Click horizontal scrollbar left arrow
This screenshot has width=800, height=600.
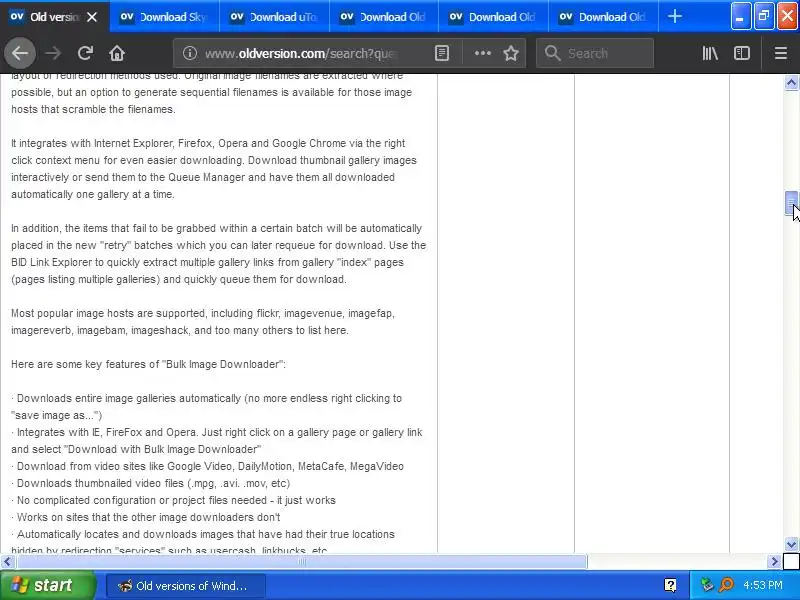point(7,562)
